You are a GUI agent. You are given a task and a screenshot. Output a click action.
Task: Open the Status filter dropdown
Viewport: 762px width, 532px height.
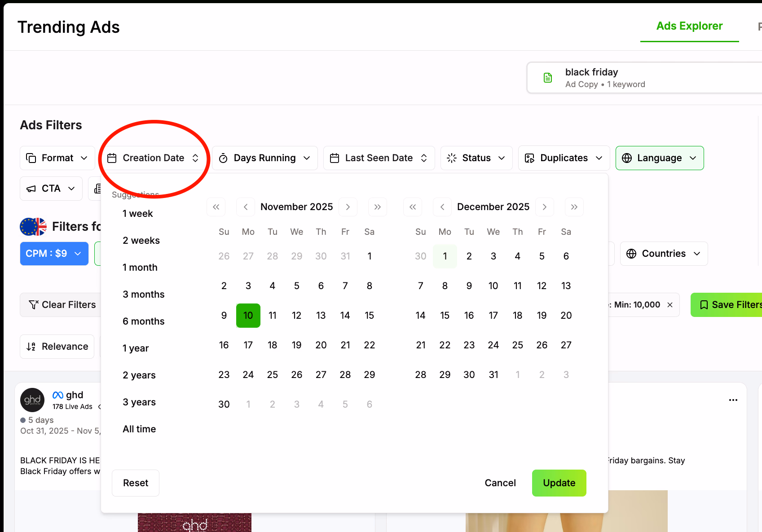pyautogui.click(x=476, y=158)
